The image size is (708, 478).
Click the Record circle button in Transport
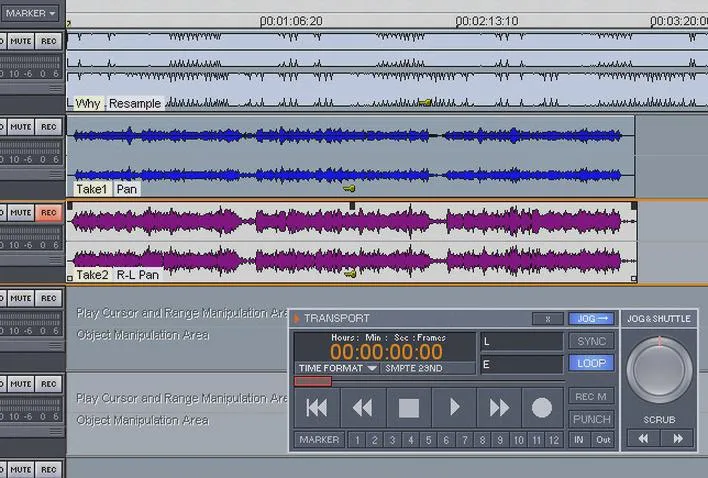point(541,408)
